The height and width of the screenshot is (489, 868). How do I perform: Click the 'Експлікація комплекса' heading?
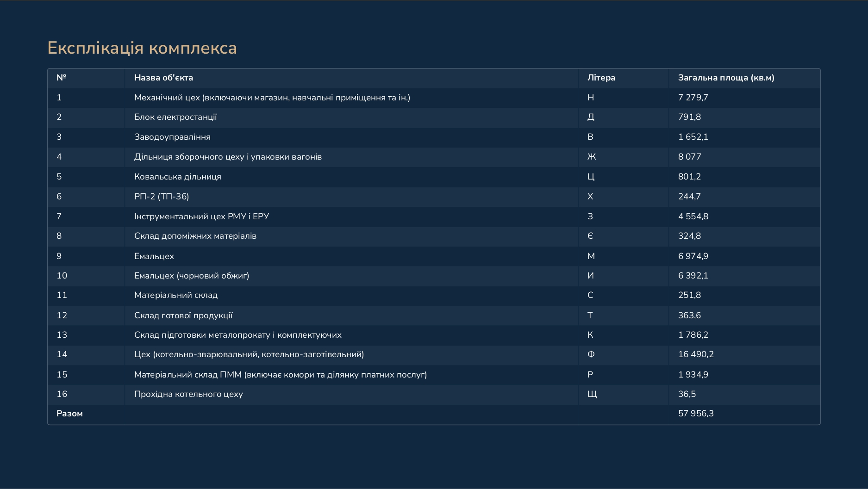pos(142,48)
